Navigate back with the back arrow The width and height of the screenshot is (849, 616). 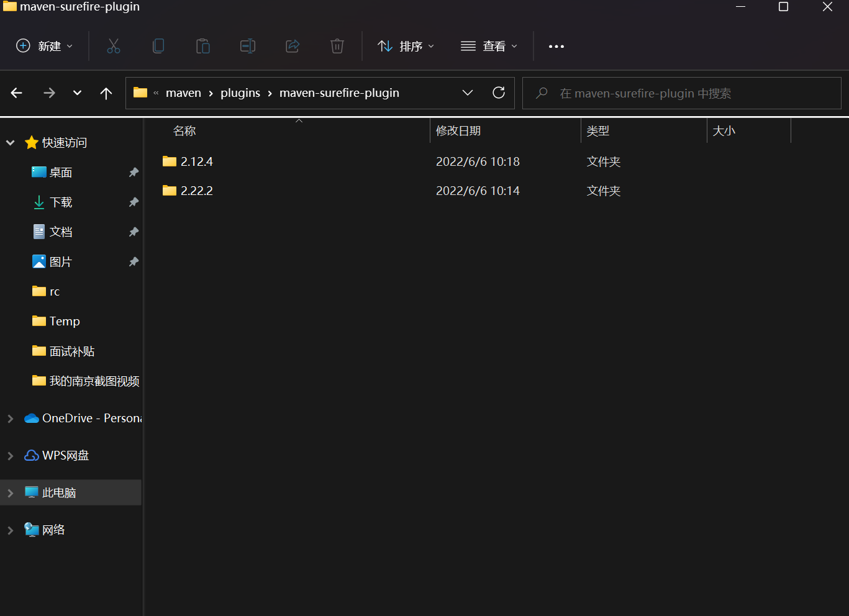point(16,93)
